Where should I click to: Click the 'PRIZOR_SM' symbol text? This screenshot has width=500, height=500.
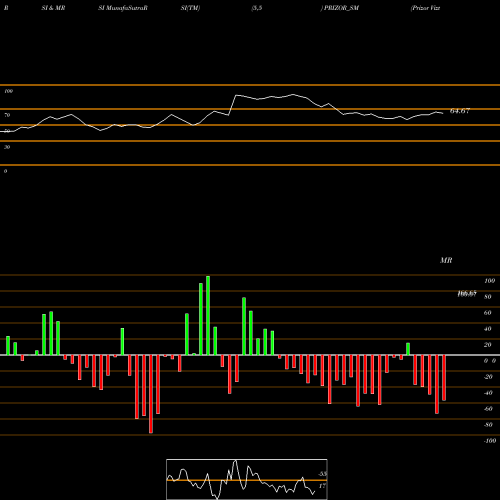(341, 8)
